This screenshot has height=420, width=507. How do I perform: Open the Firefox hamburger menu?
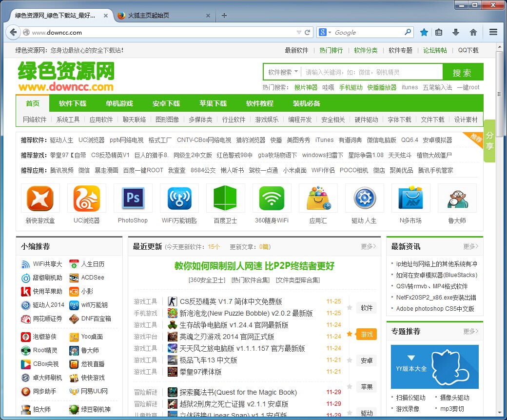pos(493,32)
